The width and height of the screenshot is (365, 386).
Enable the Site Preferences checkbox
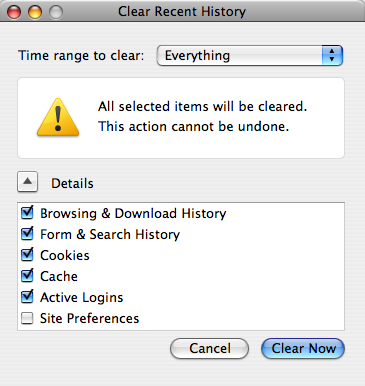(x=27, y=318)
